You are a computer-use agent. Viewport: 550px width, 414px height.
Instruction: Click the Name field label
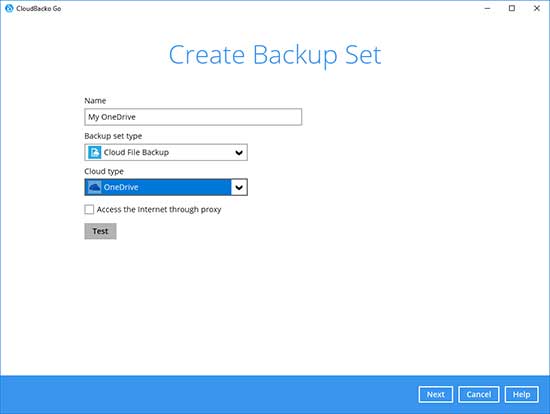[x=95, y=101]
